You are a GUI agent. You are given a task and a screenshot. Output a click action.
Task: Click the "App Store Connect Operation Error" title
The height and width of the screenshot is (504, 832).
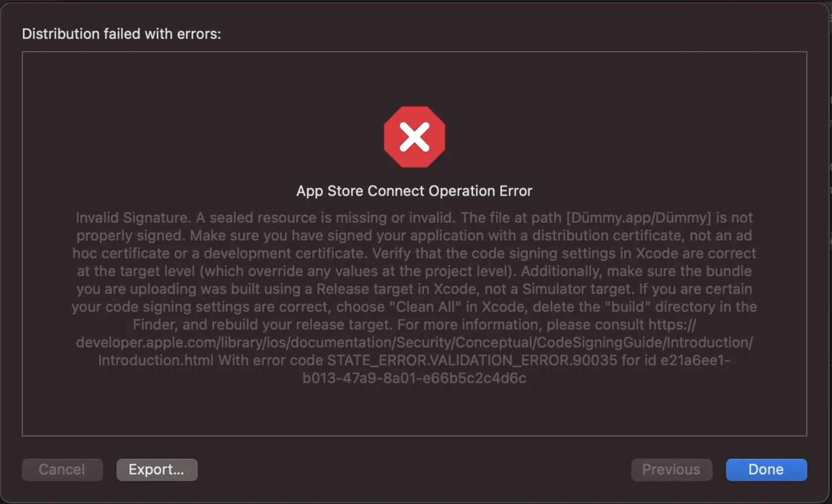pyautogui.click(x=414, y=191)
